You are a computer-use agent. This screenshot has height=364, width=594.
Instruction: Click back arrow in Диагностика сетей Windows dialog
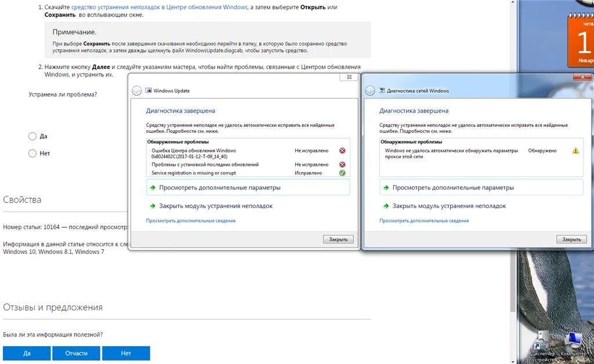point(370,91)
